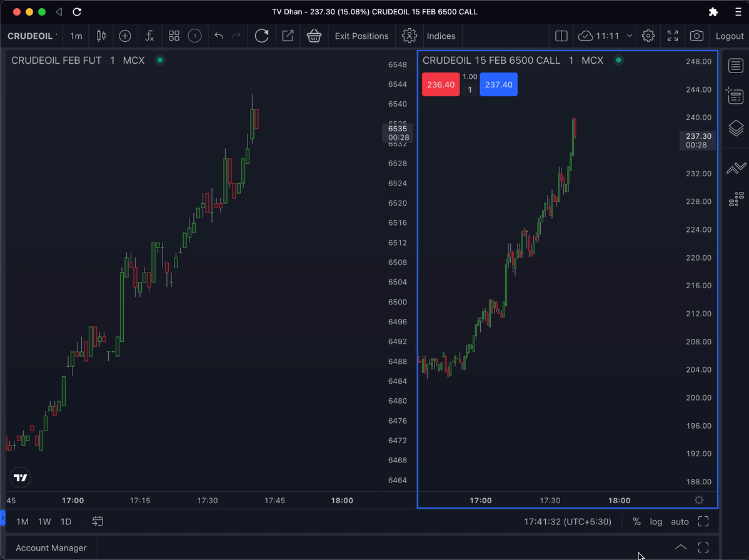Go back using title bar triangle arrow

tap(59, 12)
